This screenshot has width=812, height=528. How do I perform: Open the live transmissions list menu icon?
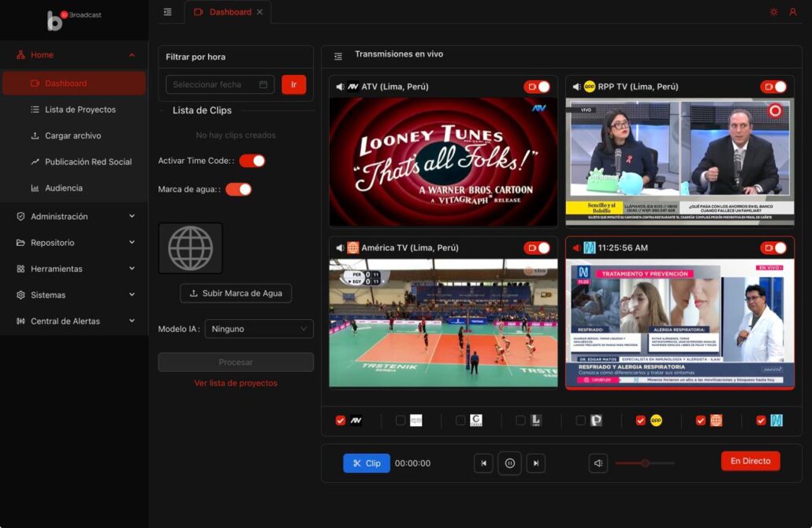(338, 56)
